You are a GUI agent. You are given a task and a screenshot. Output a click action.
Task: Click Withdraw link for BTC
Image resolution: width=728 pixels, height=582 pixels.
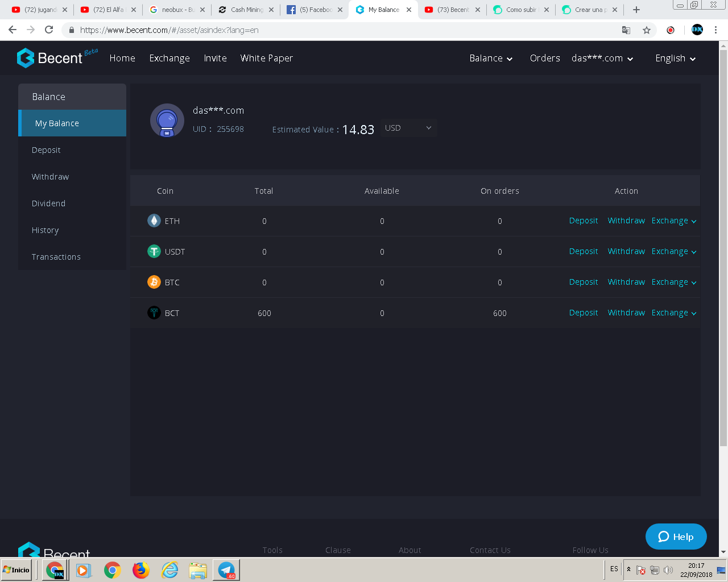click(x=626, y=282)
